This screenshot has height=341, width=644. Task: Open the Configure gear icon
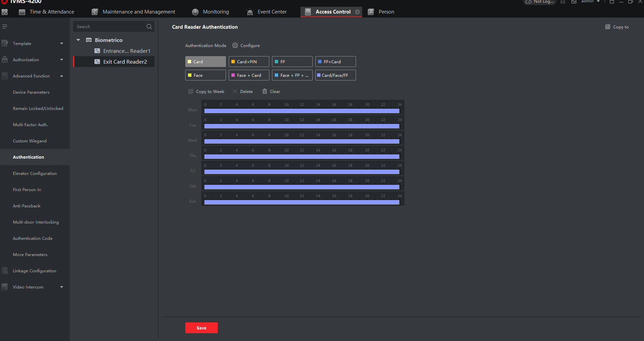(x=235, y=45)
